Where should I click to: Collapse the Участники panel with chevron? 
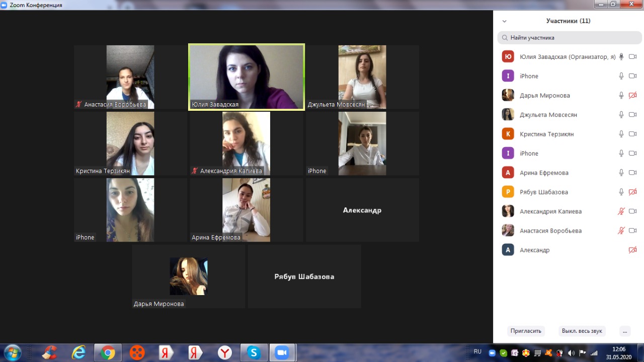click(x=505, y=21)
